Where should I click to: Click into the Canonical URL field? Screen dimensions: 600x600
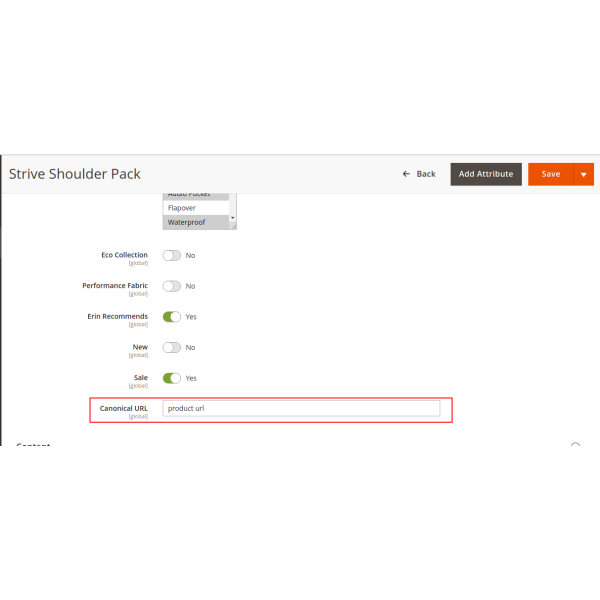[301, 408]
